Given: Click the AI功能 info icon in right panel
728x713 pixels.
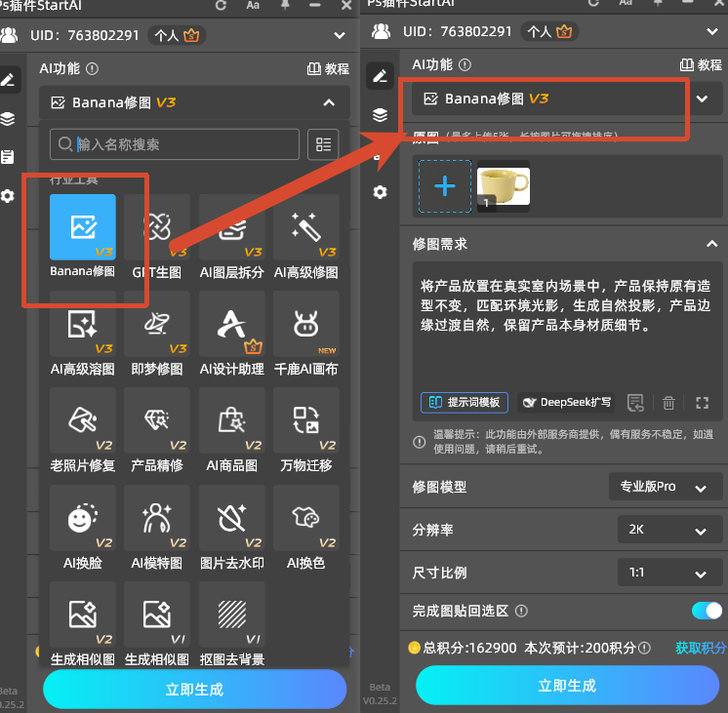Looking at the screenshot, I should point(465,64).
